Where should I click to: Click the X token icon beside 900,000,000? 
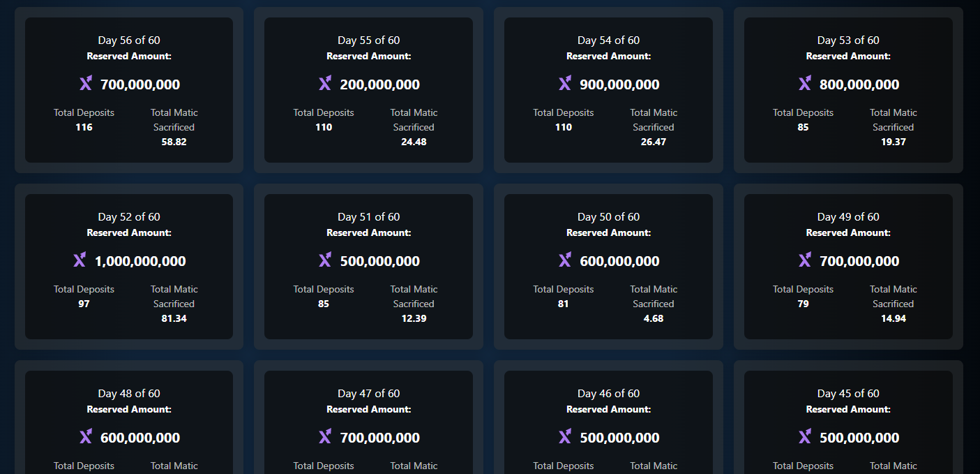tap(565, 84)
